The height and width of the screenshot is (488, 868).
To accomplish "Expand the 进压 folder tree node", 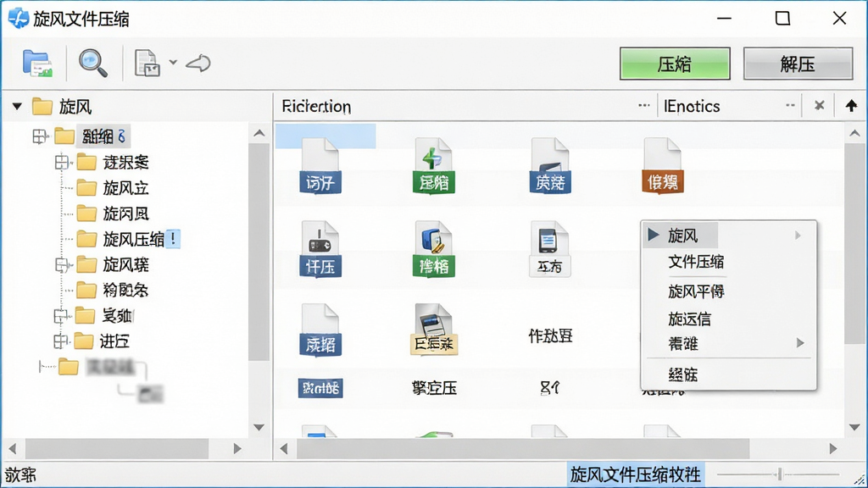I will tap(60, 341).
